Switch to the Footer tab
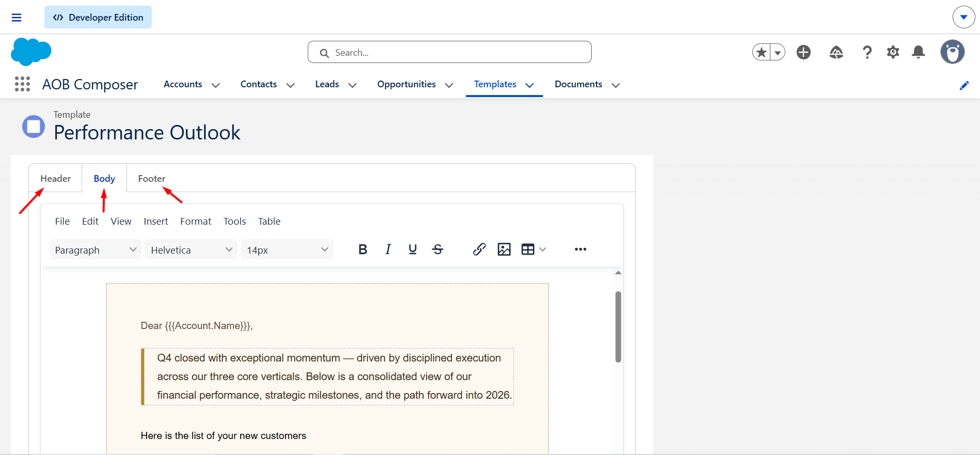This screenshot has height=455, width=980. coord(152,178)
